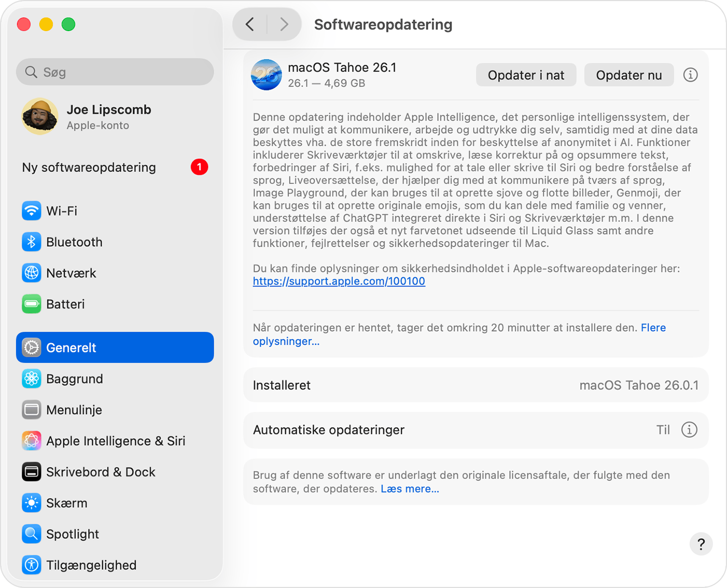Image resolution: width=727 pixels, height=588 pixels.
Task: Open the support.apple.com/100100 link
Action: point(339,281)
